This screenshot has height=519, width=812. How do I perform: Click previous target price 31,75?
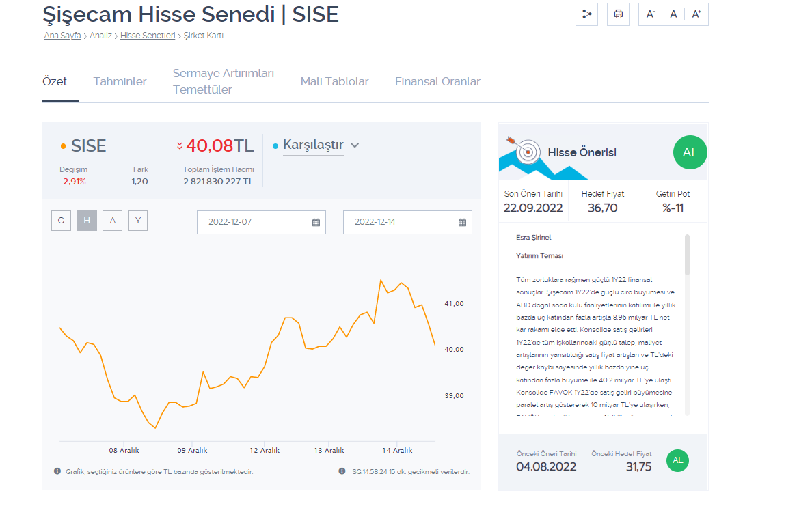coord(639,466)
